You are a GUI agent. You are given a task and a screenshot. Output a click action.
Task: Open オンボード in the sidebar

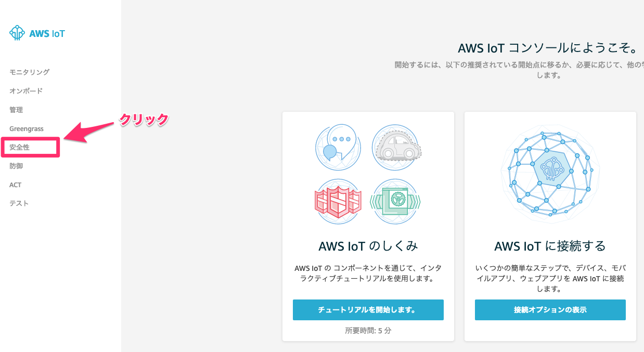tap(26, 91)
